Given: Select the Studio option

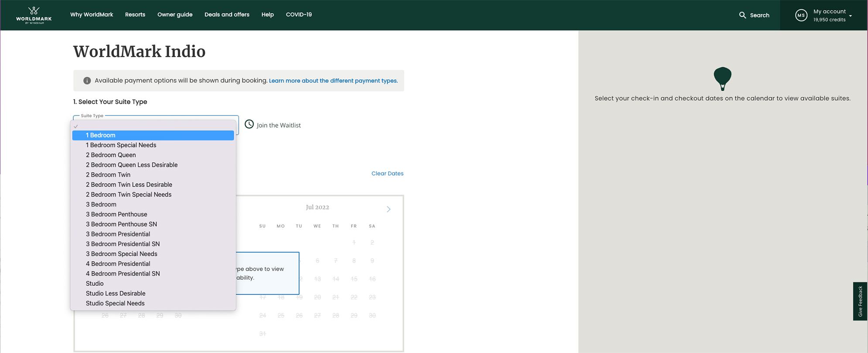Looking at the screenshot, I should pyautogui.click(x=153, y=284).
